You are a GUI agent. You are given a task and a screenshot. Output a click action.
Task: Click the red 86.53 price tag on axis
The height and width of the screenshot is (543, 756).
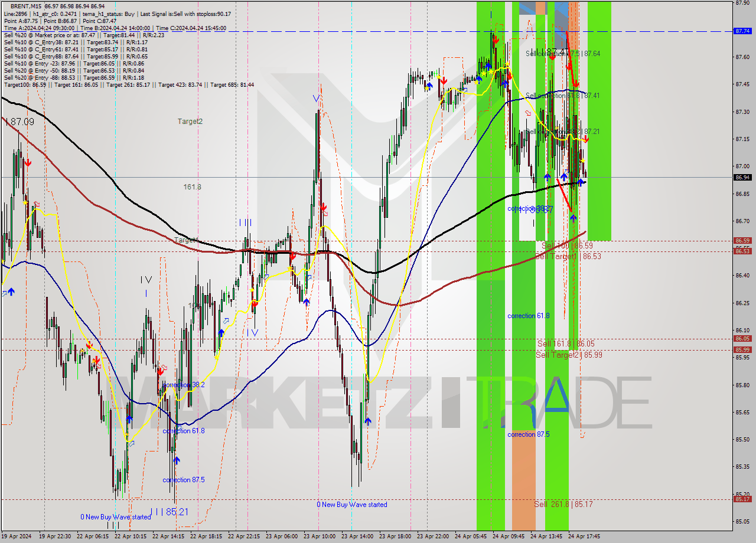coord(742,251)
